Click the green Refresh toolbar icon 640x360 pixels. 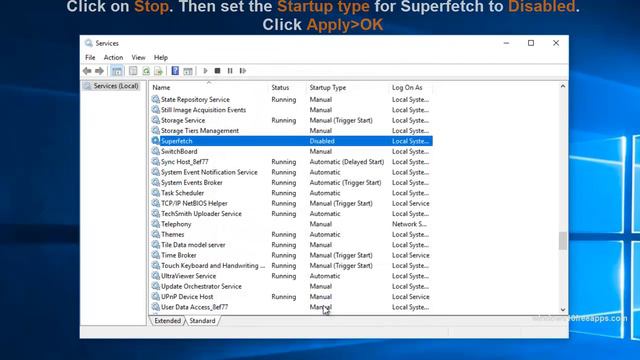click(x=146, y=71)
